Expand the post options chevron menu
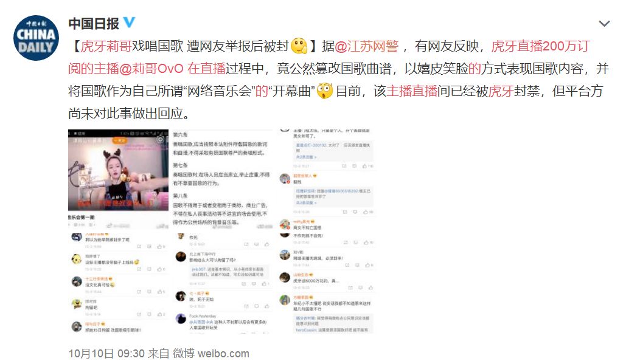The image size is (626, 364). pyautogui.click(x=605, y=24)
